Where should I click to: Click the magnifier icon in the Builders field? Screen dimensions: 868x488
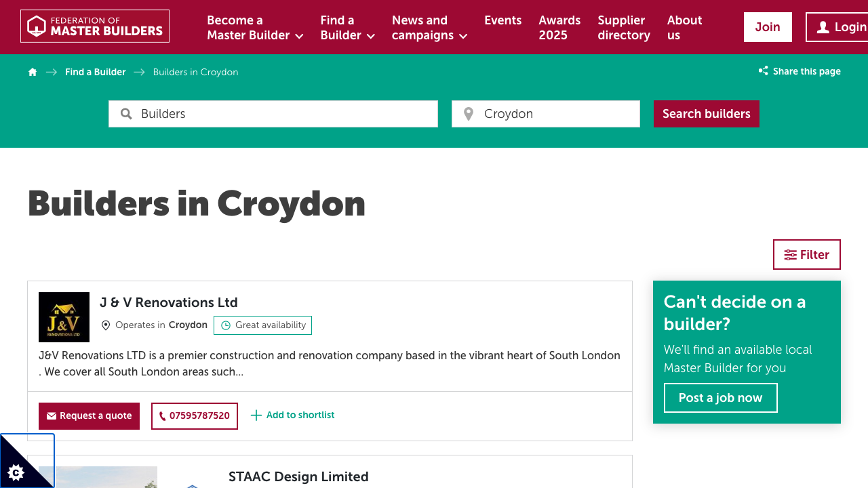[x=126, y=113]
